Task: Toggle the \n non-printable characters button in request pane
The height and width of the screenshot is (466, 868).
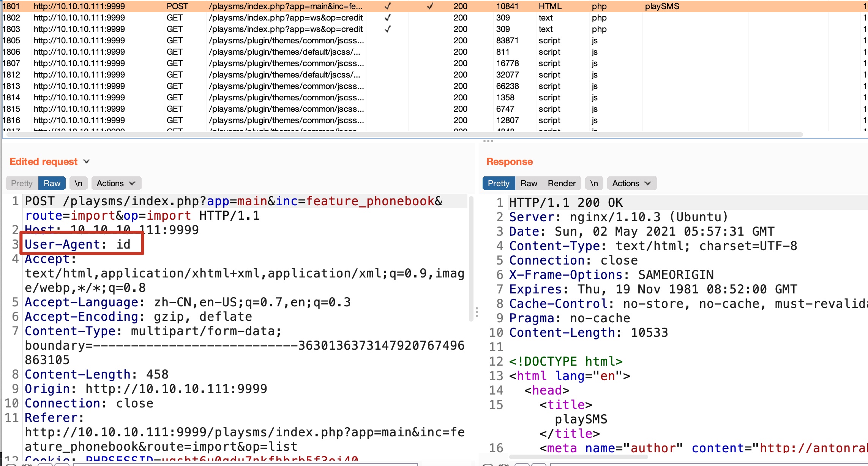Action: (x=79, y=183)
